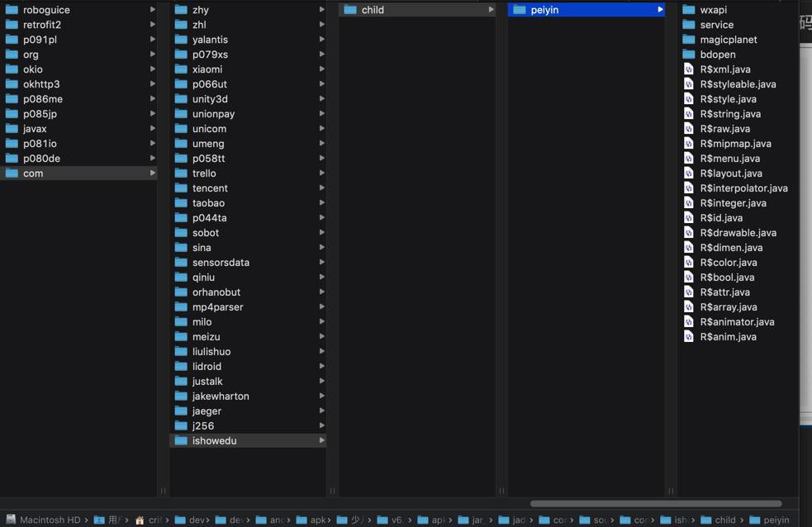Image resolution: width=812 pixels, height=527 pixels.
Task: Select the R$animator.java file
Action: 737,322
